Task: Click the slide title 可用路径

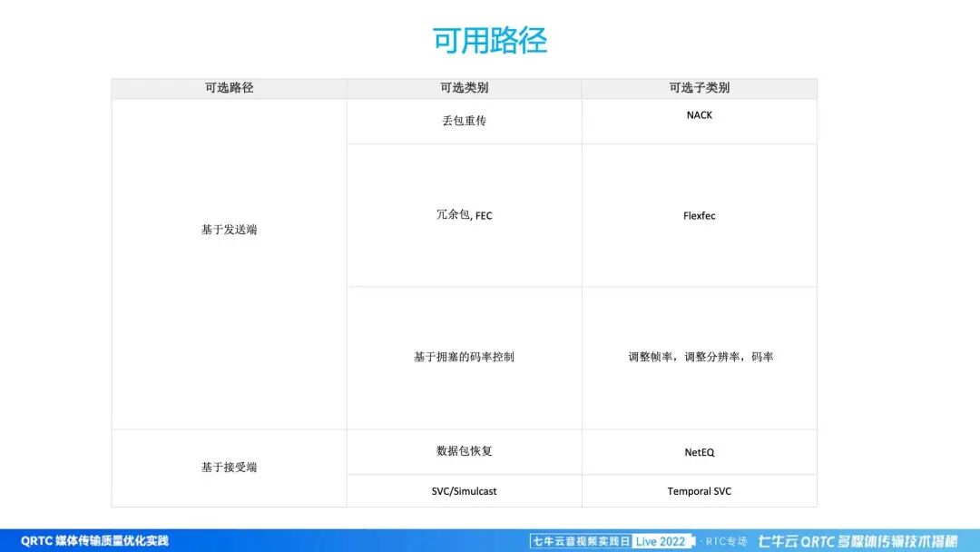Action: click(488, 41)
